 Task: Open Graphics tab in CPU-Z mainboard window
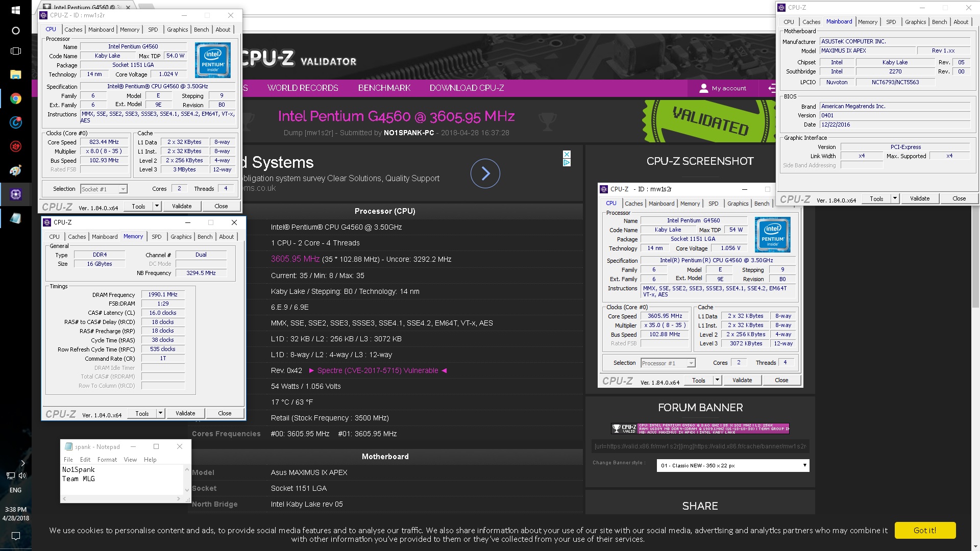coord(915,22)
